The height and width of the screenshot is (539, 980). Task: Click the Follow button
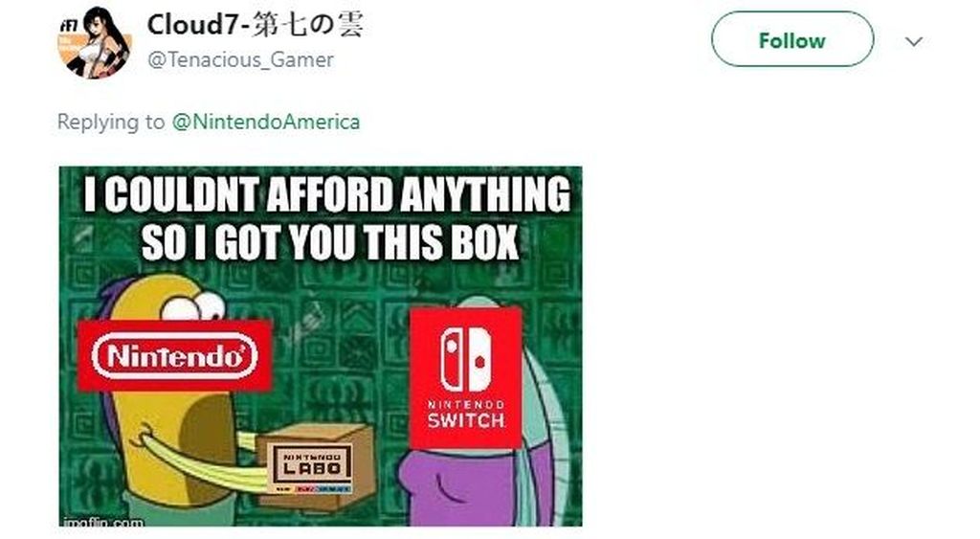[791, 40]
